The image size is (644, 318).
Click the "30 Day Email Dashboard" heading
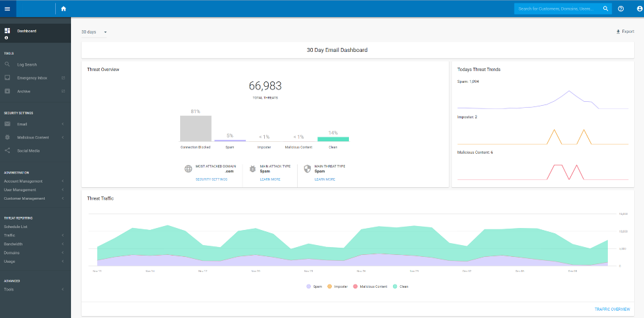pyautogui.click(x=337, y=50)
